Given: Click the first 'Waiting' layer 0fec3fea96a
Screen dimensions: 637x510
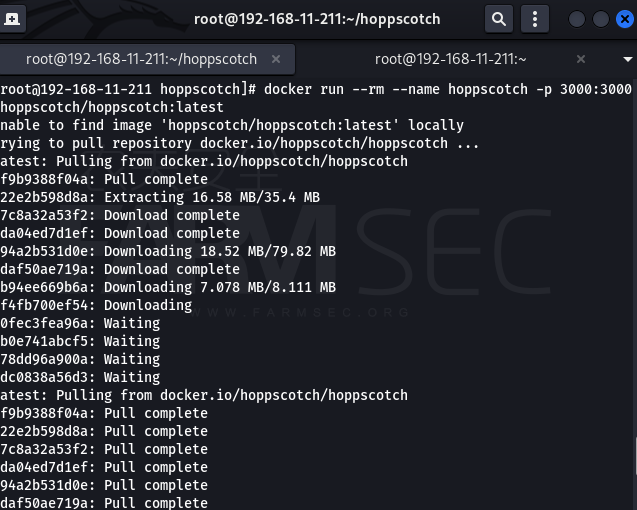Looking at the screenshot, I should tap(80, 323).
